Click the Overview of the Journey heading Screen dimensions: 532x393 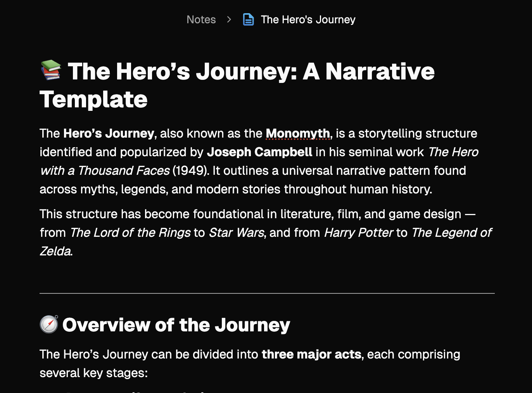[176, 324]
